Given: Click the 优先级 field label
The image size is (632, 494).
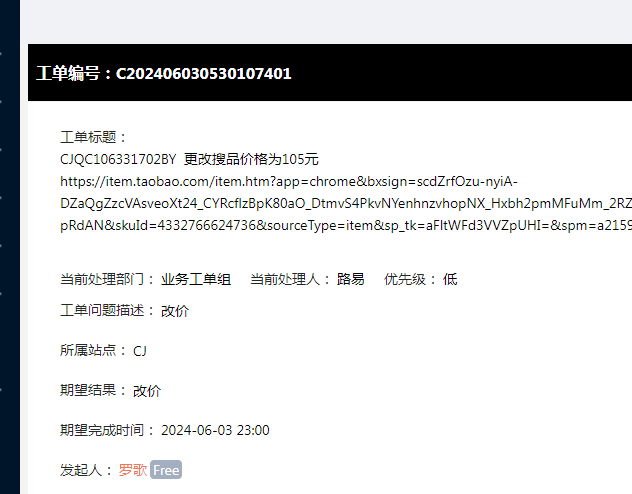Looking at the screenshot, I should tap(410, 279).
